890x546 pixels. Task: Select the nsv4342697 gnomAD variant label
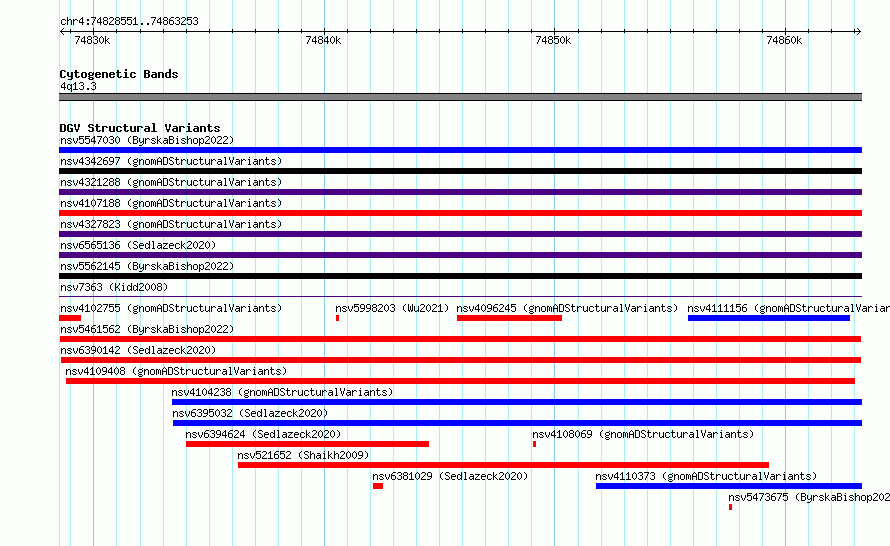point(171,161)
